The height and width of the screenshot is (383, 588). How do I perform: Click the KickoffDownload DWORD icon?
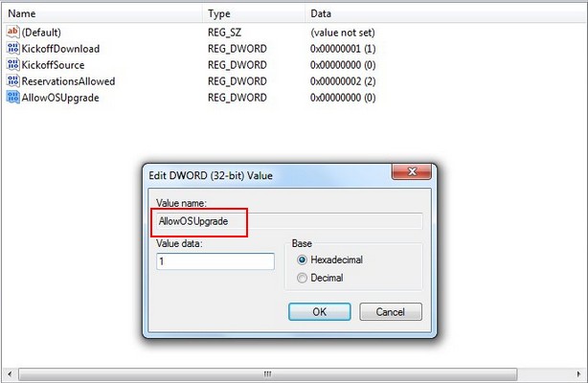12,49
